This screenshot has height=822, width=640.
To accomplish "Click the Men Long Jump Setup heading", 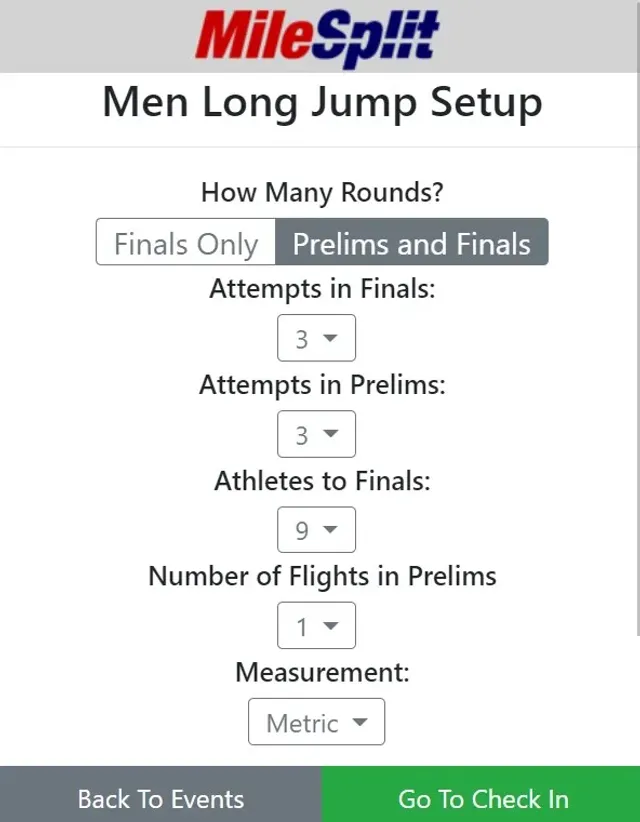I will click(x=322, y=102).
